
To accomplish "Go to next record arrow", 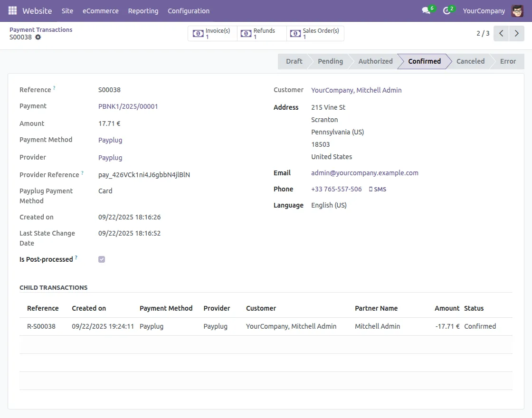I will pos(516,34).
